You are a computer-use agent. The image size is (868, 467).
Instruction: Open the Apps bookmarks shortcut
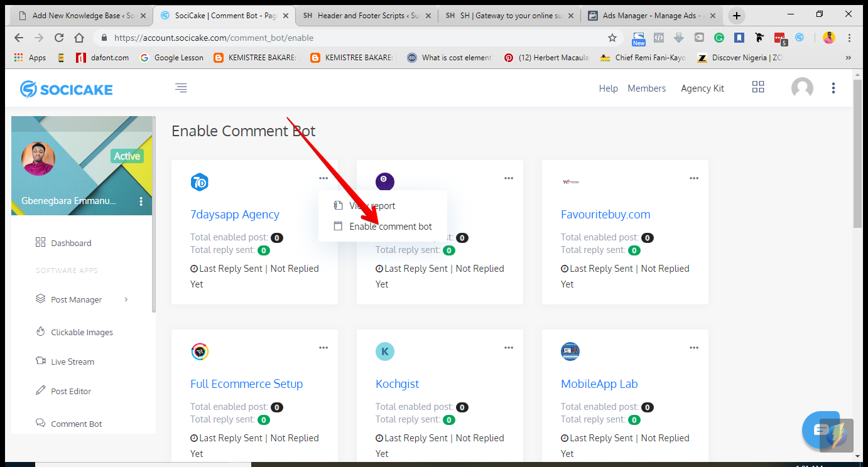pyautogui.click(x=30, y=58)
